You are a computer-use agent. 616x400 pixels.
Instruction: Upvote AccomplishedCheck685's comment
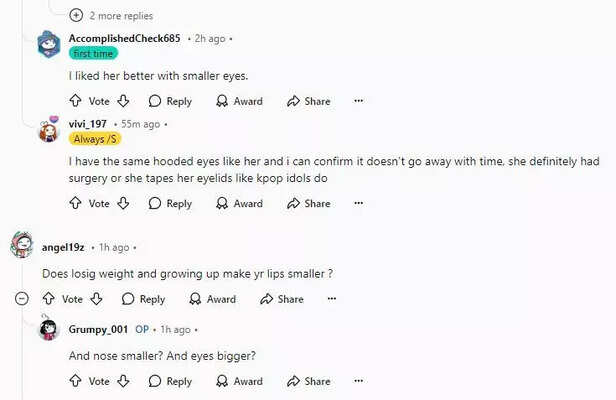[x=75, y=101]
